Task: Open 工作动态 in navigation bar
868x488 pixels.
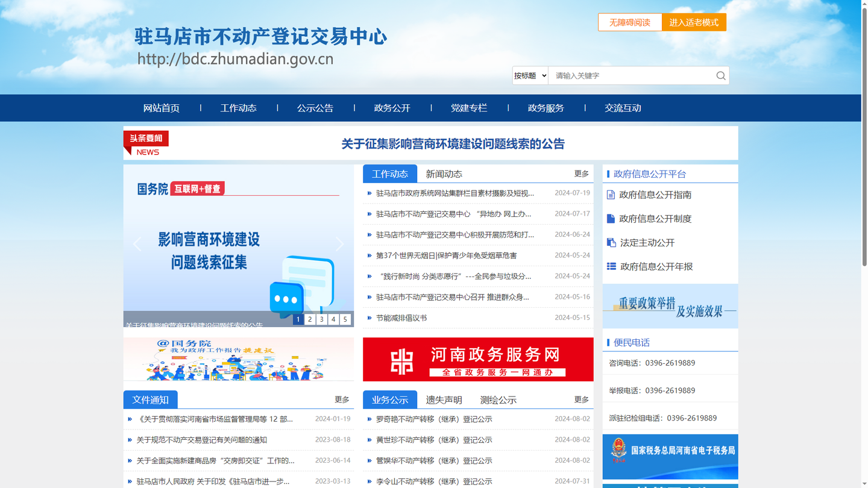Action: (x=238, y=108)
